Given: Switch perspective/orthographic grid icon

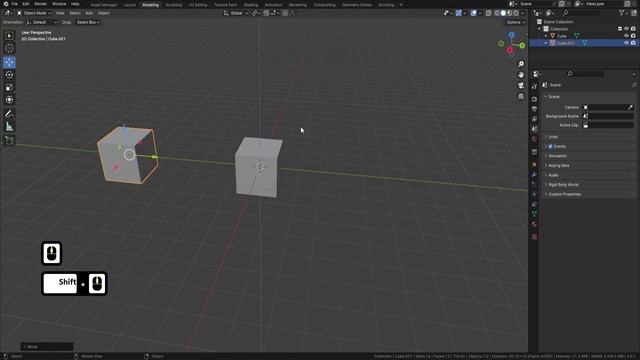Looking at the screenshot, I should tap(521, 96).
